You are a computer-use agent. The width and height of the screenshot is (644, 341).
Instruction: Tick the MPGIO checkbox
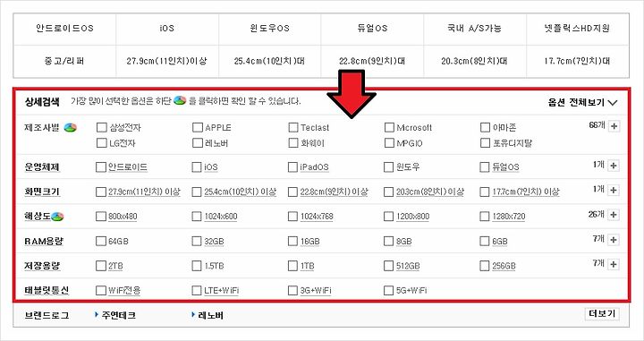389,143
